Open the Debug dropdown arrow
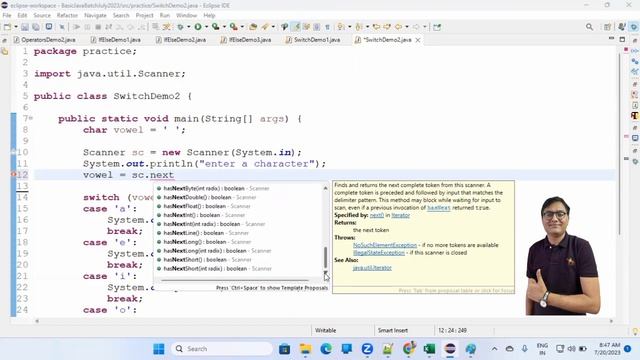Viewport: 640px width, 360px height. point(188,27)
